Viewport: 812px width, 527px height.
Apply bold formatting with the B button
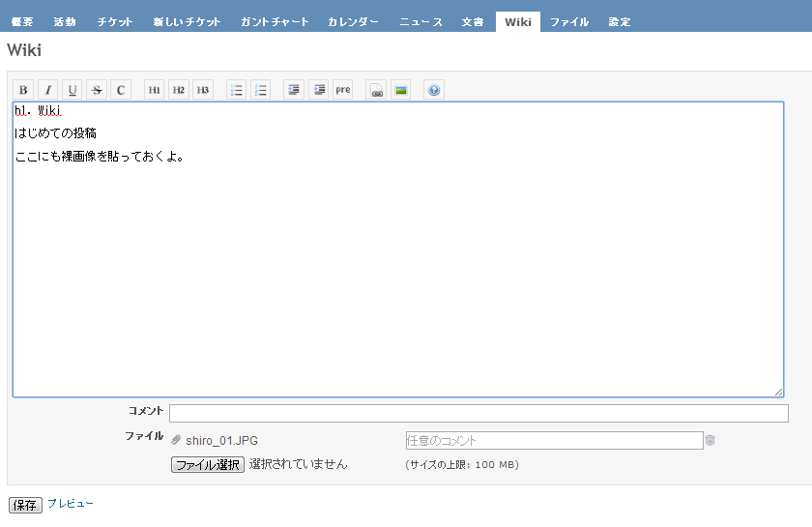23,90
